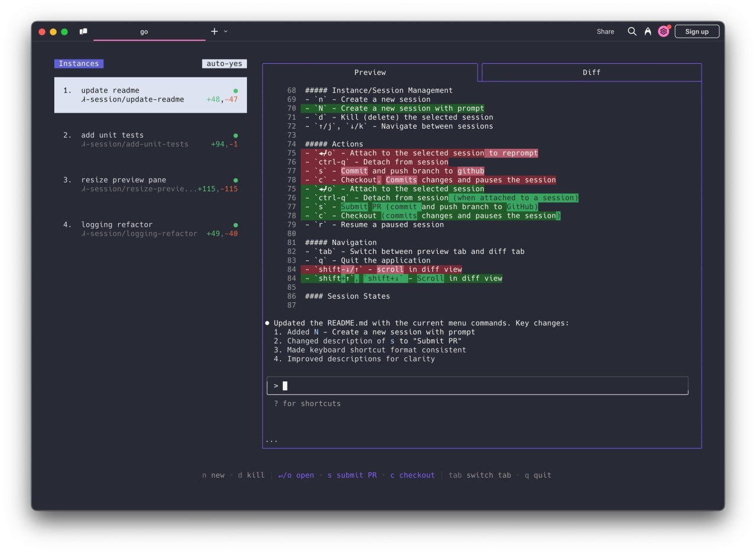Viewport: 756px width, 552px height.
Task: Click the "+48,-47" diff stats
Action: click(222, 100)
